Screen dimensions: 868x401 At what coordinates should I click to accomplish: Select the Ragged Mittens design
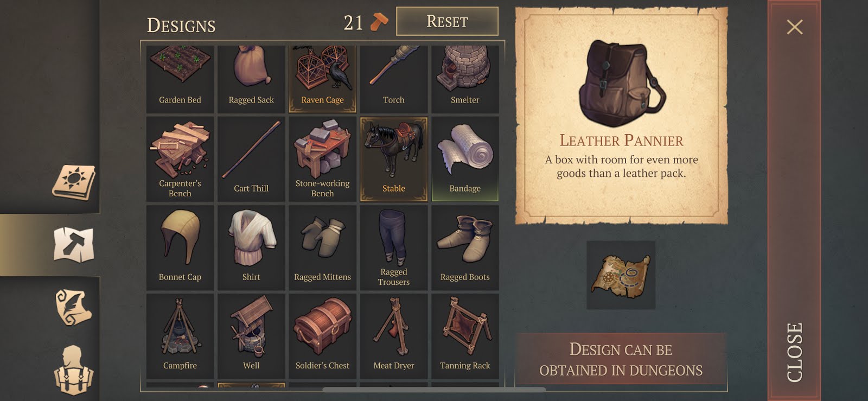click(322, 247)
